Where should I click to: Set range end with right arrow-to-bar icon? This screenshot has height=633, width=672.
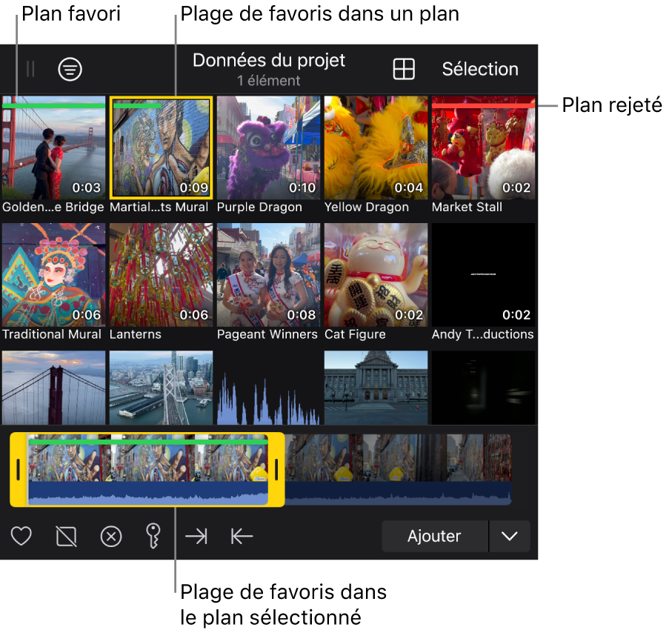point(196,536)
